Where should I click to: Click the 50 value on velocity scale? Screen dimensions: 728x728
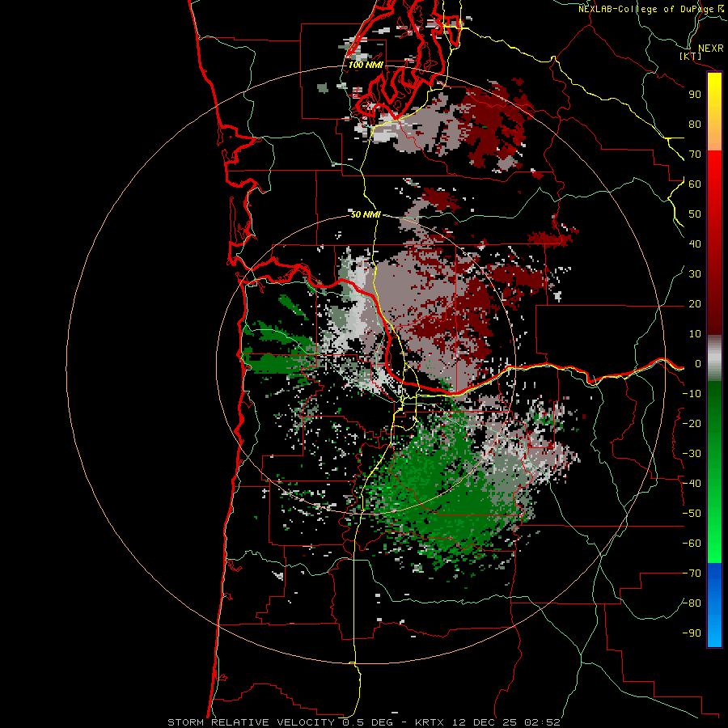click(x=695, y=214)
